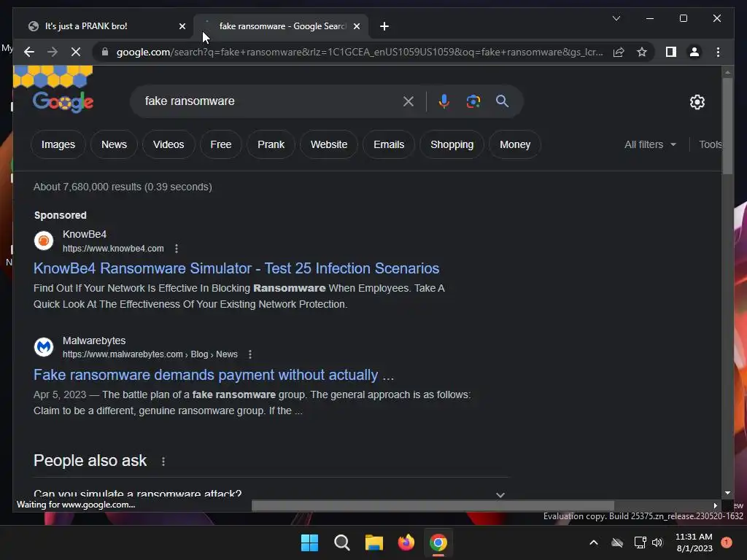Screen dimensions: 747x560
Task: Open Google quick settings gear
Action: (697, 101)
